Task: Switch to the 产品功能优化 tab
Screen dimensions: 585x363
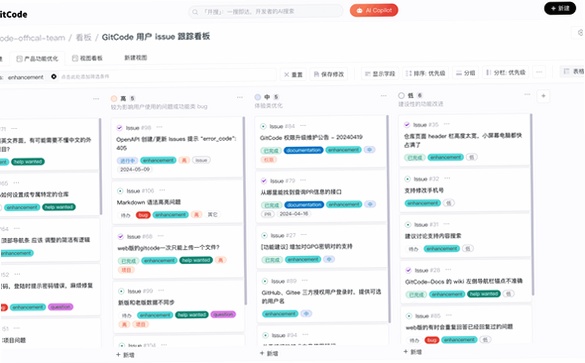Action: click(x=37, y=59)
